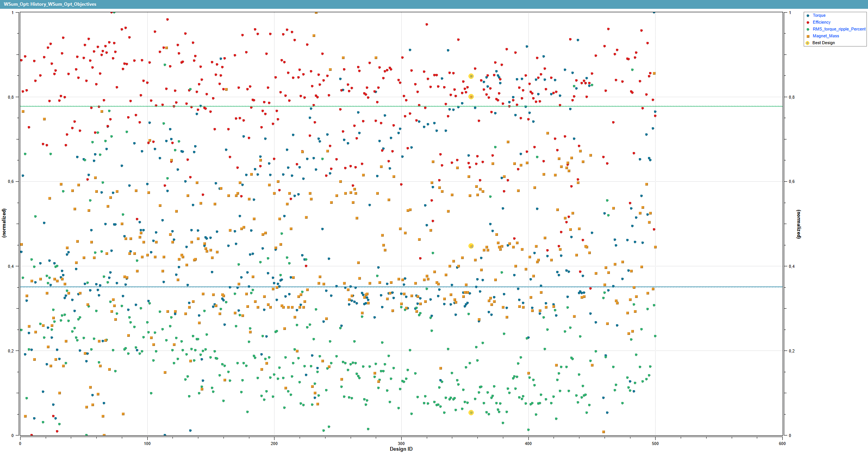This screenshot has height=453, width=868.
Task: Select Best Design point near 0.45 level
Action: 471,246
